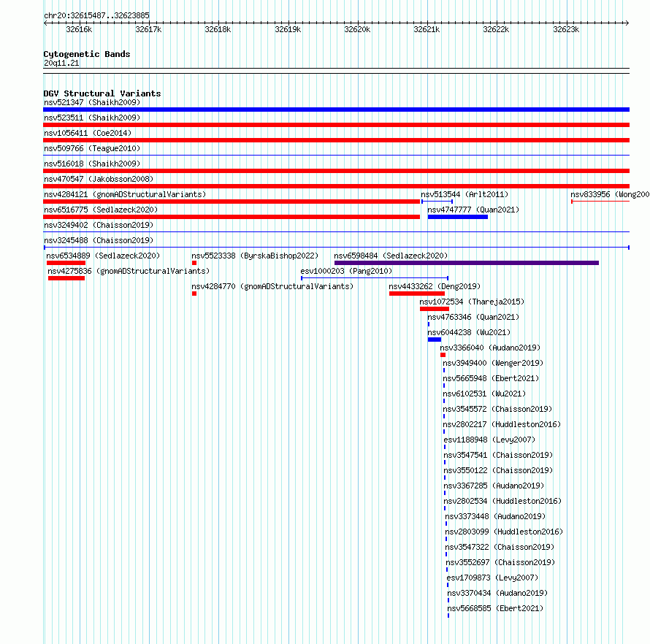Click nsv5668585 (Ebert2021) label
Viewport: 650px width, 644px height.
pyautogui.click(x=495, y=608)
